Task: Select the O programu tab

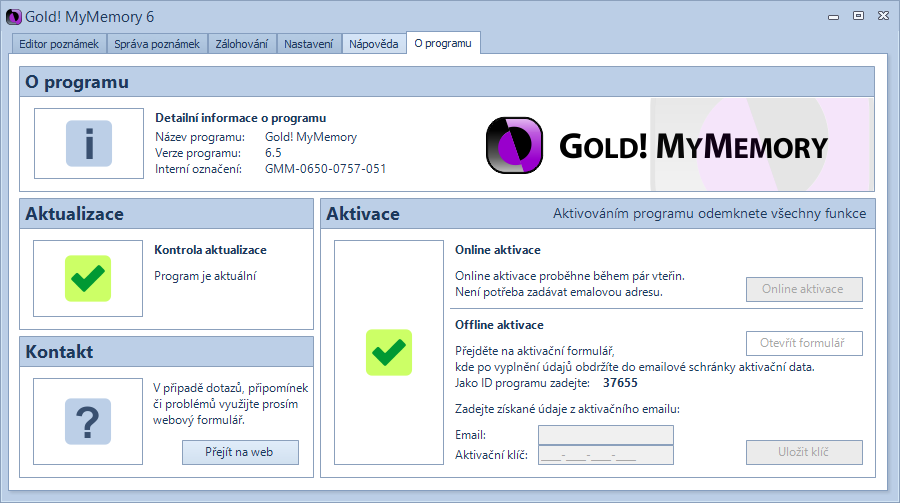Action: (x=443, y=43)
